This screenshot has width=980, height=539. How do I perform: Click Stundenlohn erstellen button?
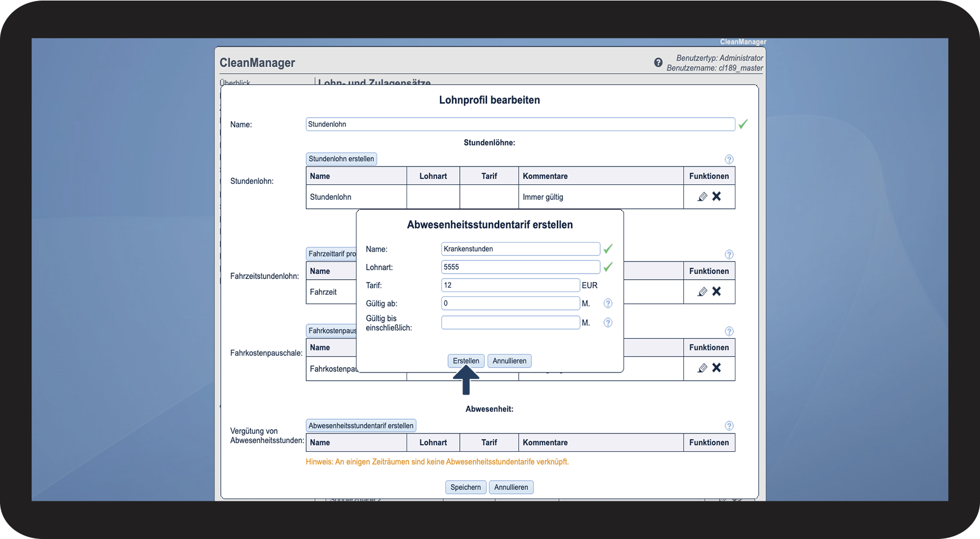[x=341, y=159]
